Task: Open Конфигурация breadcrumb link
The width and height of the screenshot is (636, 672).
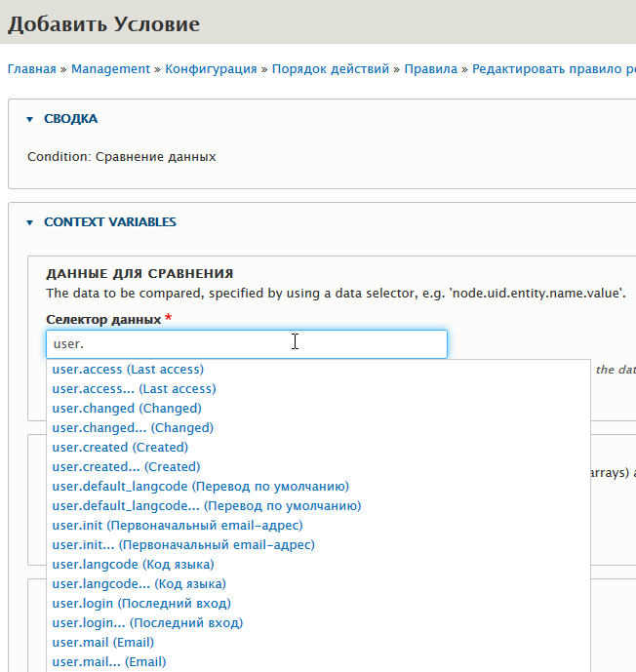Action: tap(211, 69)
